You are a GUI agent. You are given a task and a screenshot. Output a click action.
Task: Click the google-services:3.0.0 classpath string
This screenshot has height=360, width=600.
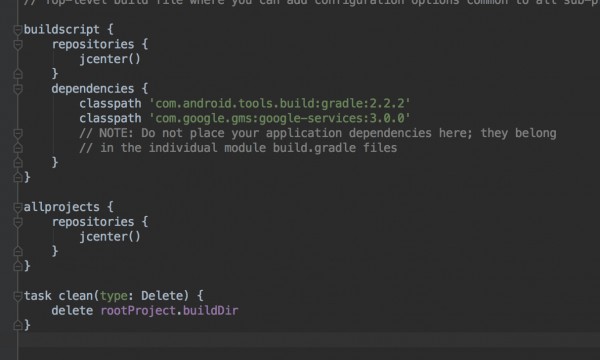pos(279,118)
